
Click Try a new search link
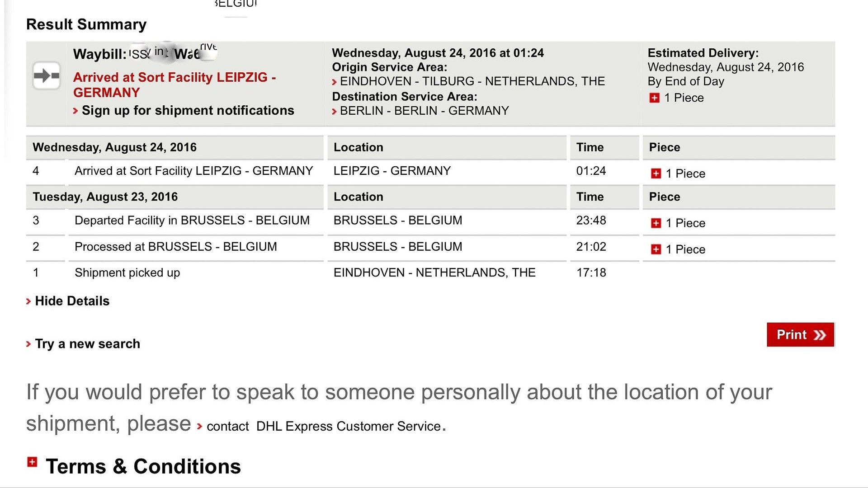tap(88, 344)
